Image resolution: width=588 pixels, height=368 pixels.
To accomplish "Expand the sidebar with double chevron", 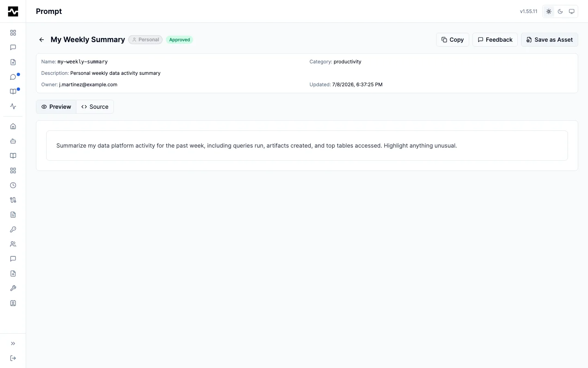I will pos(13,343).
